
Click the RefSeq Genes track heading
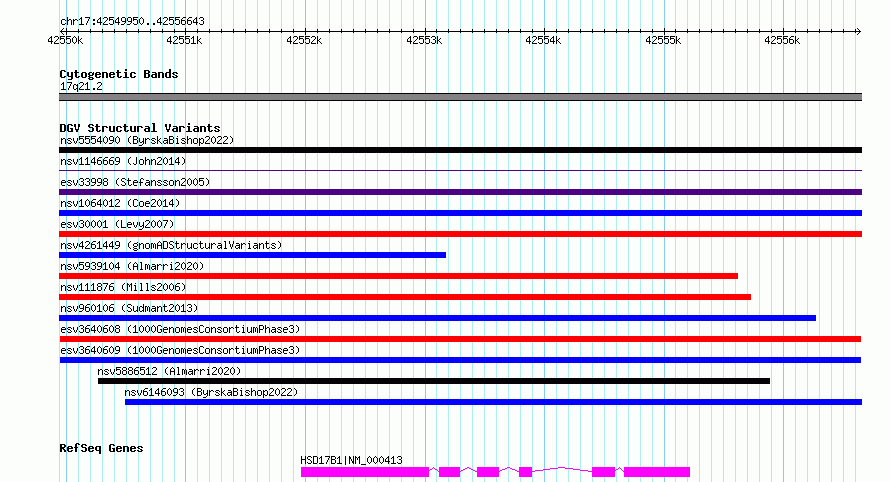click(101, 448)
